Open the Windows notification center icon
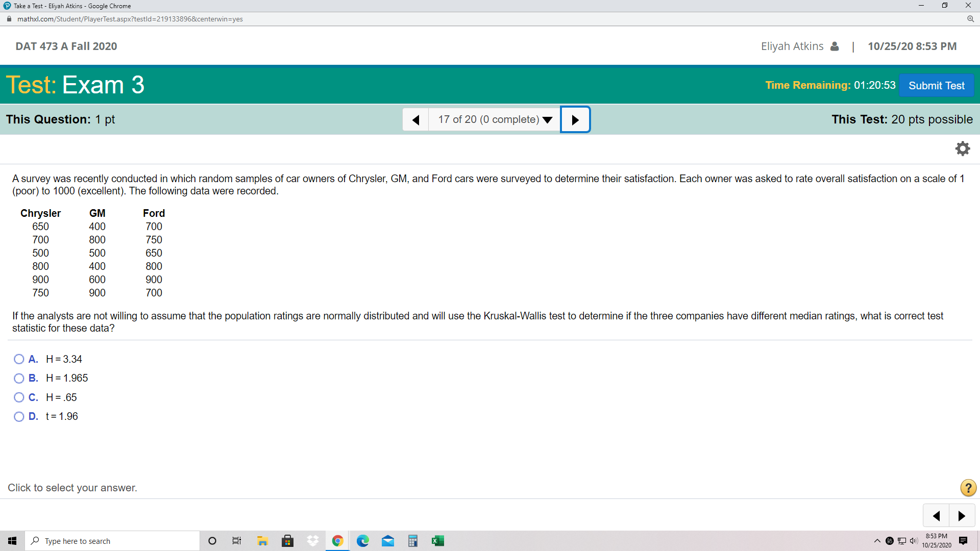The height and width of the screenshot is (551, 980). [x=963, y=541]
